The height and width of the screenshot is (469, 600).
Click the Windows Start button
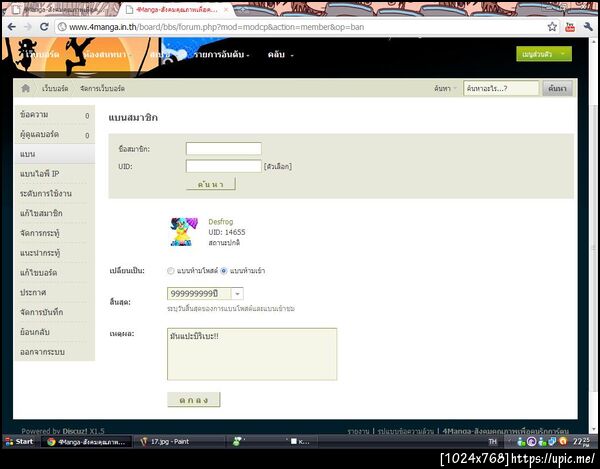(19, 441)
